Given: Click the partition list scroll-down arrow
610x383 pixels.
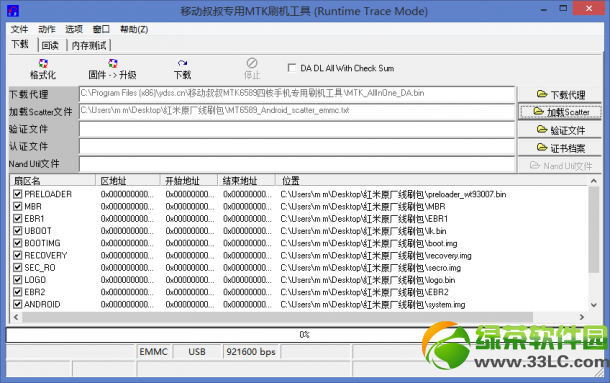Looking at the screenshot, I should point(594,305).
